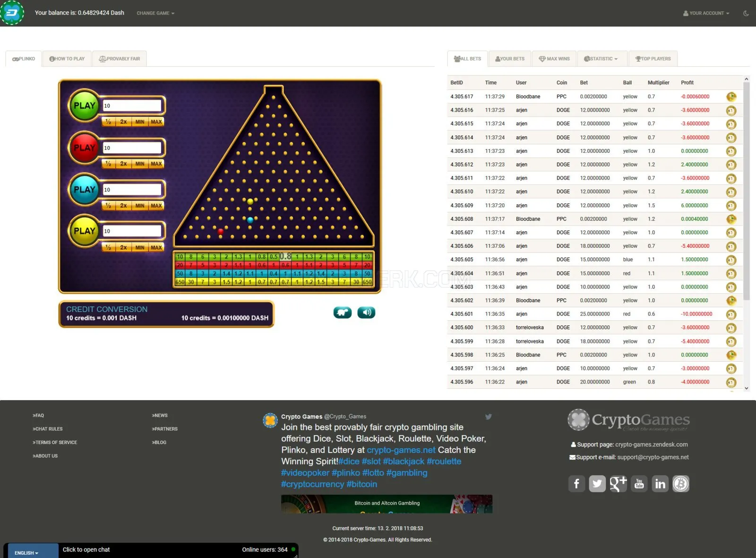The image size is (756, 558).
Task: Click the DOGE coin icon for bet 4.305.607
Action: coord(731,233)
